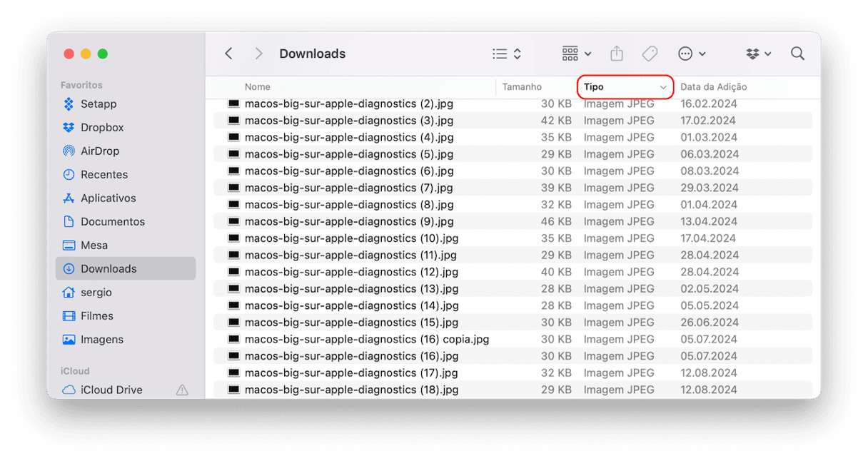868x461 pixels.
Task: Open Aplicativos folder in sidebar
Action: pyautogui.click(x=108, y=198)
